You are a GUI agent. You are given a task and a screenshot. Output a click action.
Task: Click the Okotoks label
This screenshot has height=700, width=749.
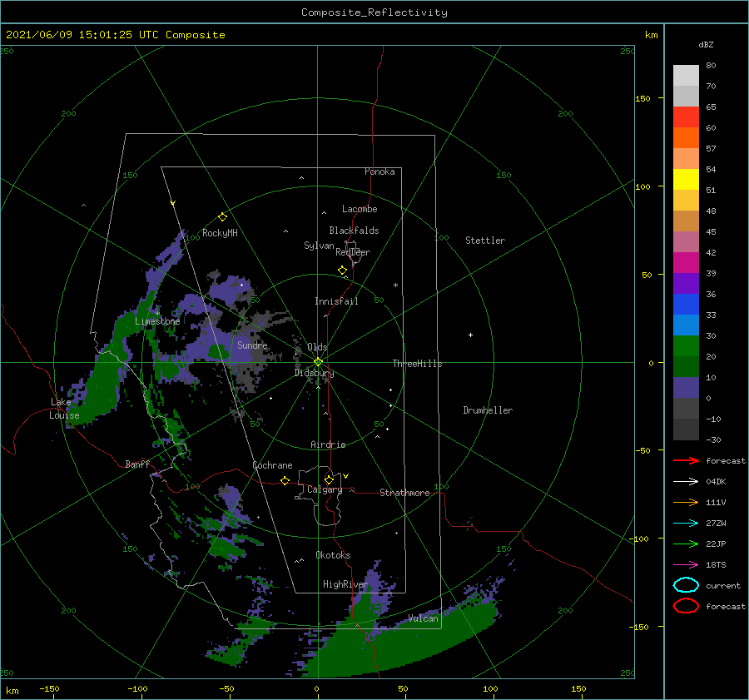point(333,555)
